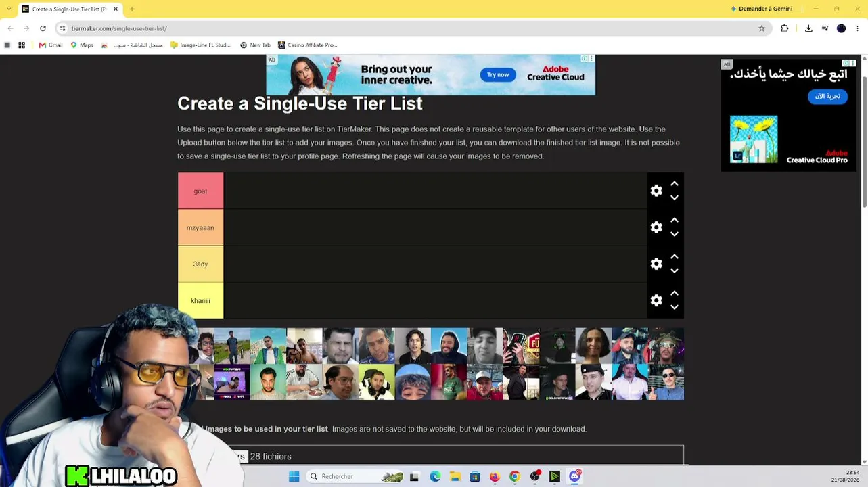
Task: Select the blue bucket hat thumbnail
Action: 412,382
